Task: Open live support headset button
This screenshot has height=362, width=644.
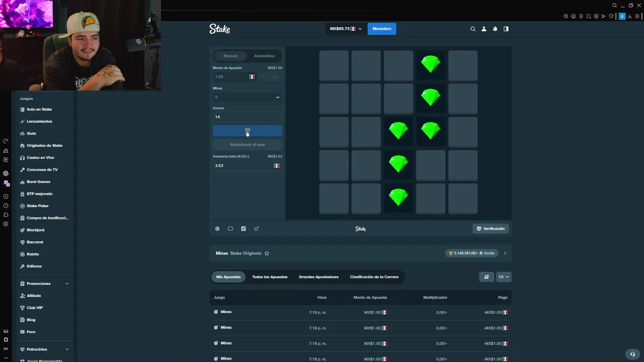Action: [632, 354]
